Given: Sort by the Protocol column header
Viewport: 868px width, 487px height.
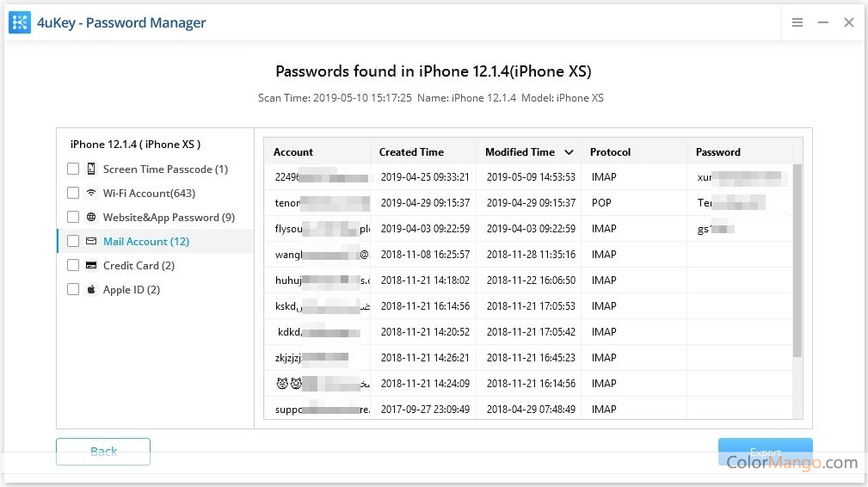Looking at the screenshot, I should click(x=610, y=152).
